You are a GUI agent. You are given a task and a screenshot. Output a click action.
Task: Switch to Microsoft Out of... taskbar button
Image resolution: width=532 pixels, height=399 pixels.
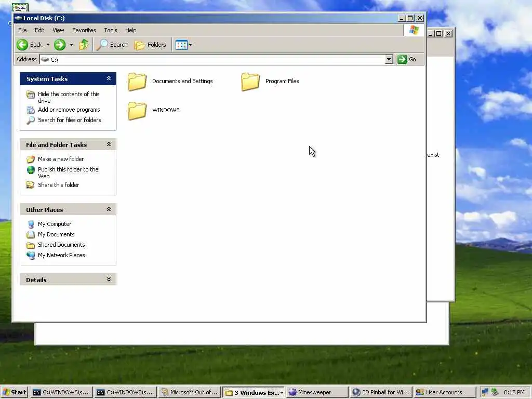coord(190,393)
